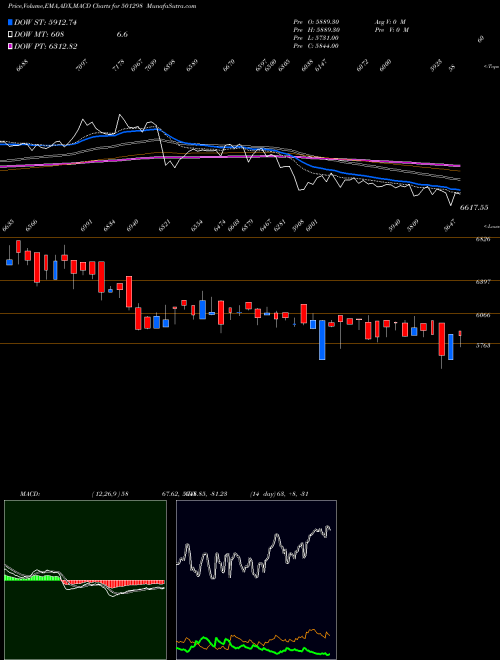The width and height of the screenshot is (500, 660).
Task: Click the tall blue candlestick near 5763 line
Action: pos(322,340)
